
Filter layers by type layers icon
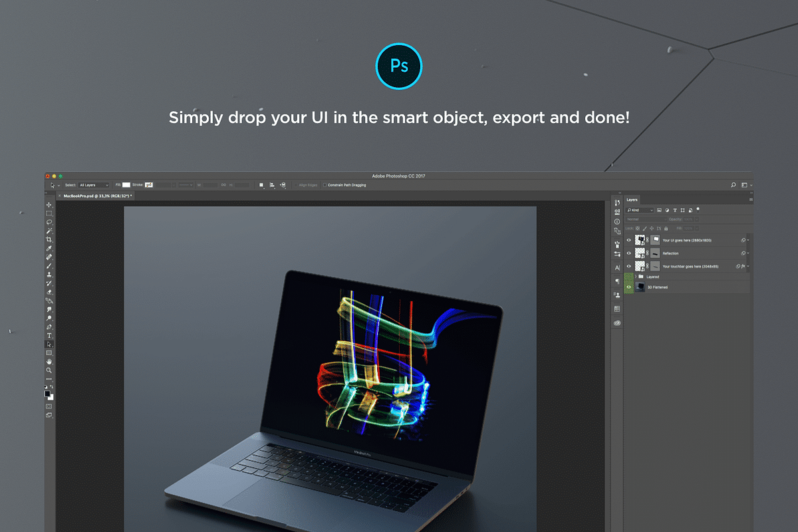tap(675, 210)
